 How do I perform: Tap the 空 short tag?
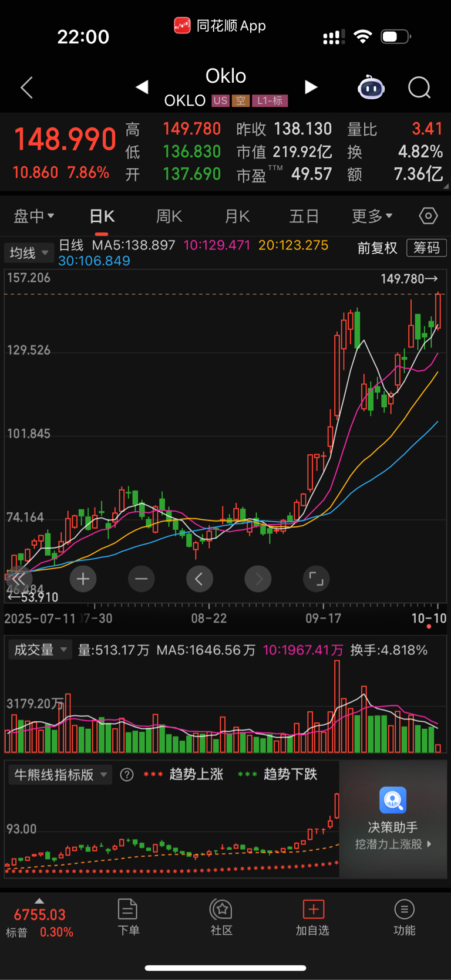(x=240, y=100)
